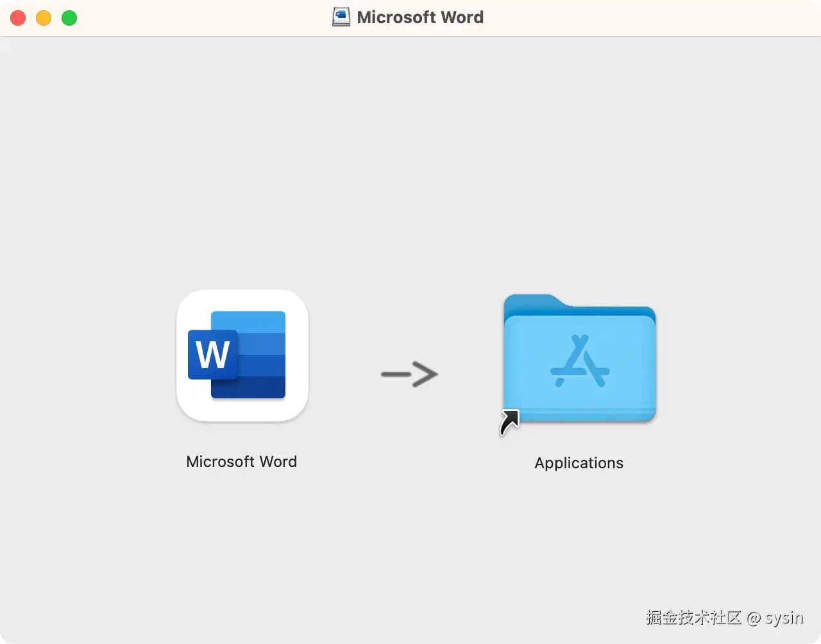The width and height of the screenshot is (821, 644).
Task: Click the disk image icon in the title bar
Action: pyautogui.click(x=341, y=17)
